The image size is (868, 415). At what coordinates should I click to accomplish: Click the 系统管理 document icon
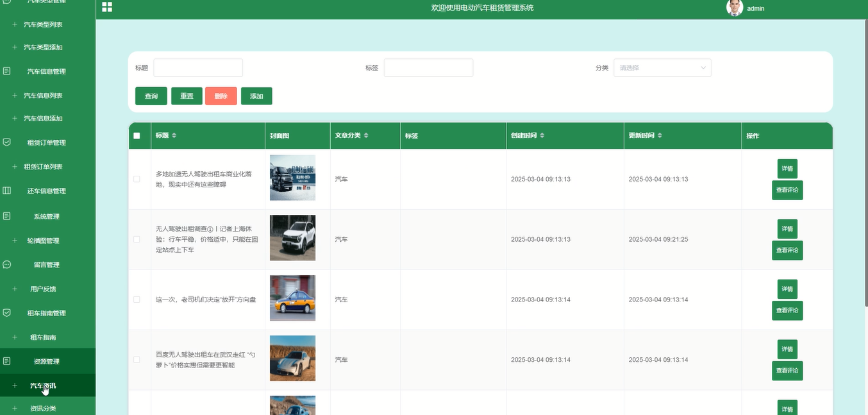(x=7, y=216)
